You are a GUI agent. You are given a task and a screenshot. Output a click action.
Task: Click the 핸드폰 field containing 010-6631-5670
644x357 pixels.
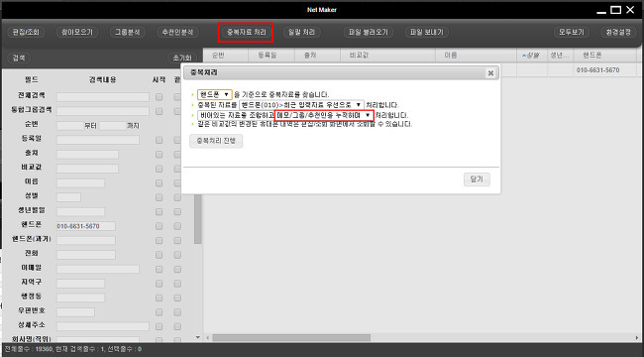[86, 226]
